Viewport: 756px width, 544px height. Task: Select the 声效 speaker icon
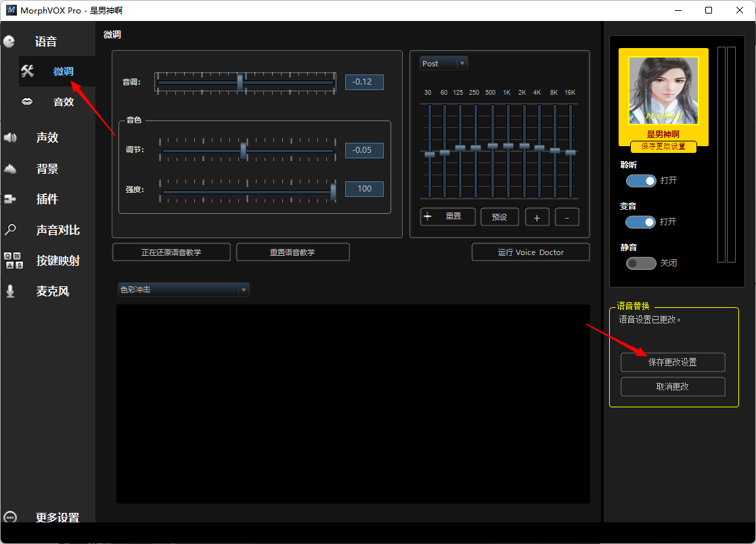9,137
